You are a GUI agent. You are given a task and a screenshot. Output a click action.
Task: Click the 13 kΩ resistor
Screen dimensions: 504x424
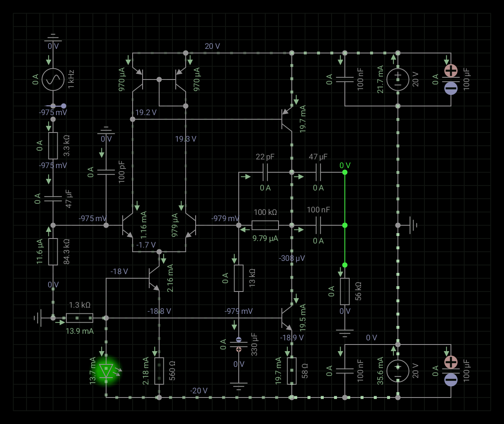[x=238, y=278]
